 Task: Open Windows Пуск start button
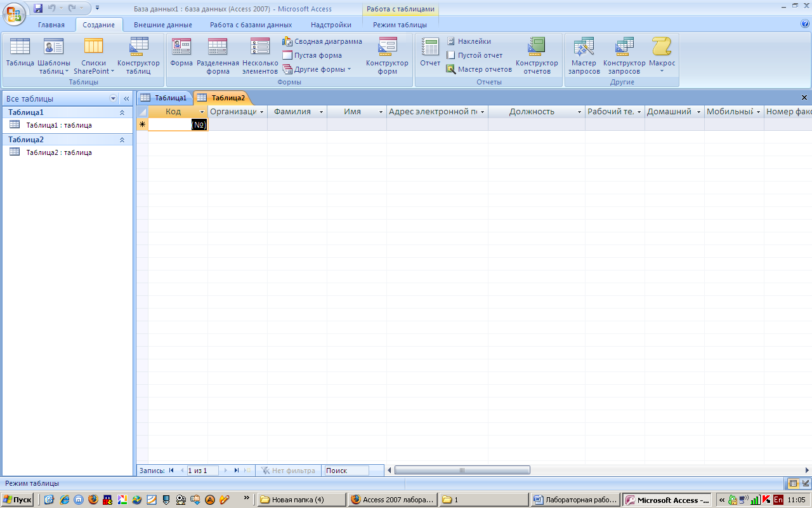click(18, 500)
